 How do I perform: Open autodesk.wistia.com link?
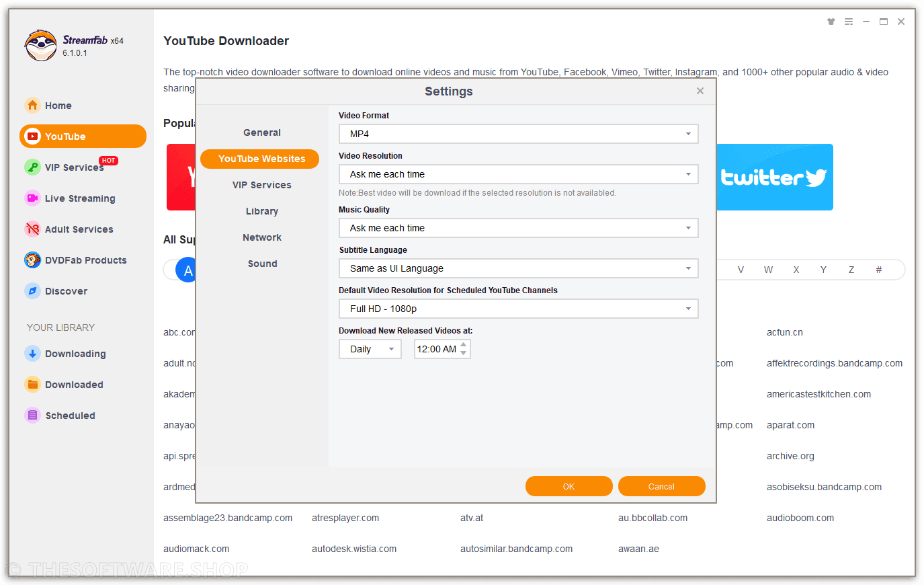tap(354, 549)
